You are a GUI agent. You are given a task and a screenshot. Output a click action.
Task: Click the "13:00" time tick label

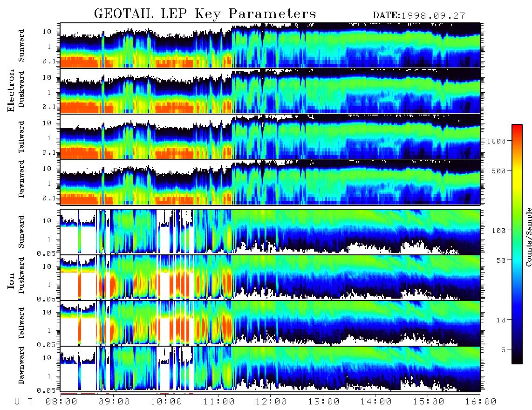pyautogui.click(x=324, y=402)
